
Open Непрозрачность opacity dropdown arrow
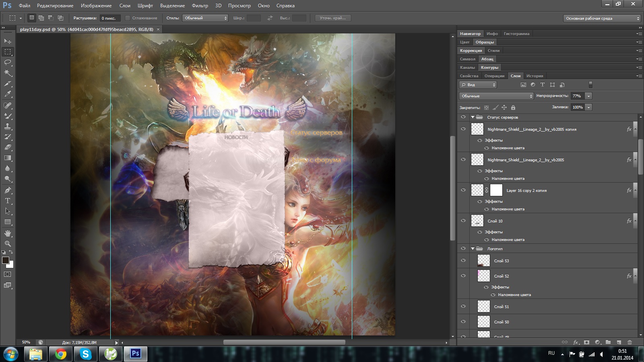pyautogui.click(x=588, y=96)
